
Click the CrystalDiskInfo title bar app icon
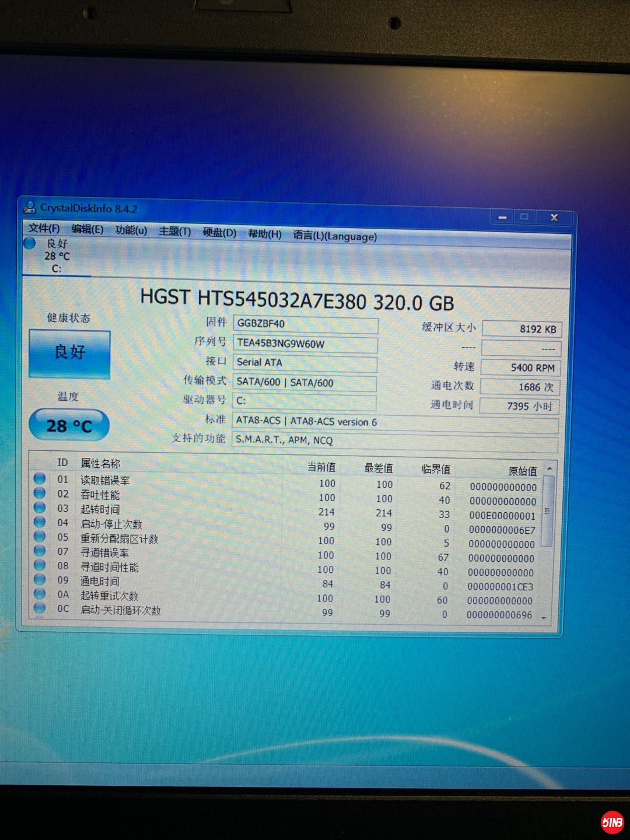(30, 206)
